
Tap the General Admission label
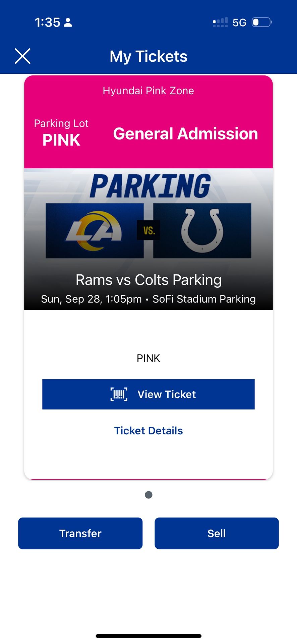tap(185, 133)
